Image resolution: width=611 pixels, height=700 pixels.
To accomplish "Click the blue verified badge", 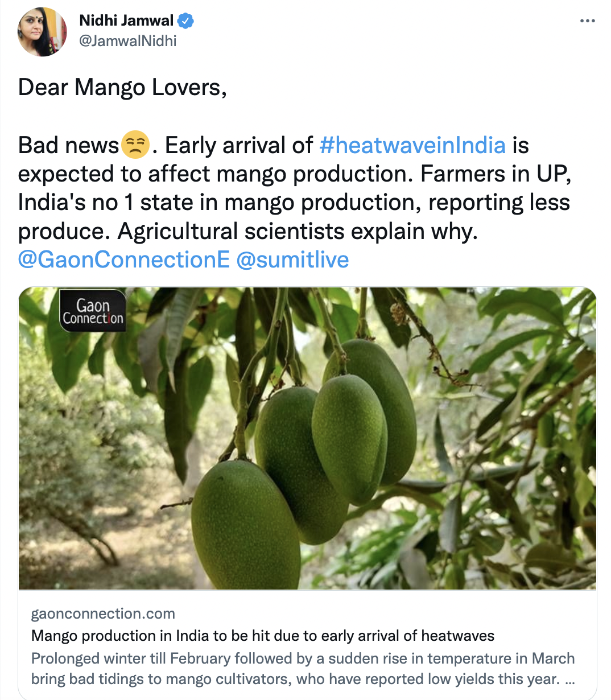I will (185, 21).
